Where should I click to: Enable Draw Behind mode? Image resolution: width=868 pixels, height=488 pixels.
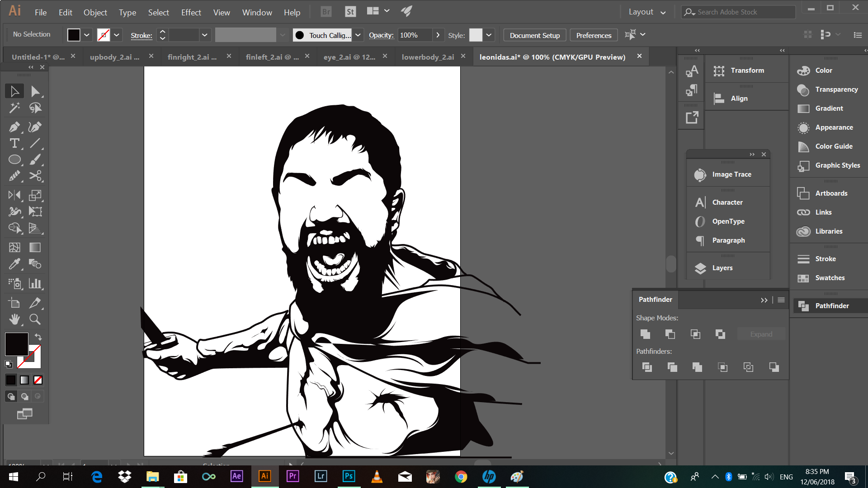(x=24, y=397)
